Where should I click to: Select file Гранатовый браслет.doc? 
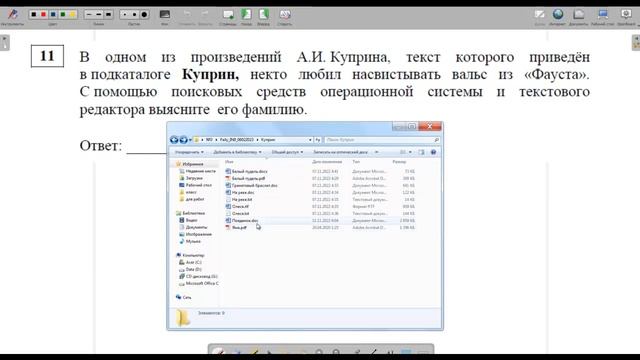click(x=251, y=185)
